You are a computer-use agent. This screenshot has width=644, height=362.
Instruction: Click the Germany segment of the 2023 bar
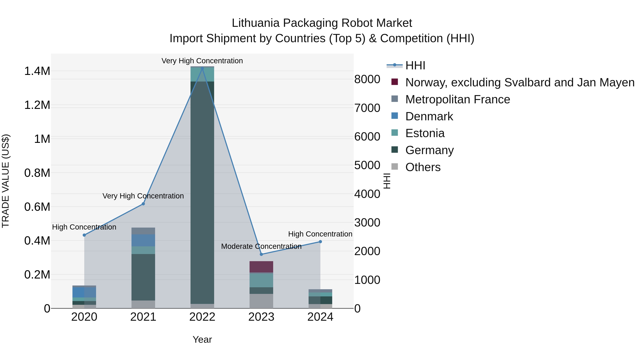coord(261,290)
